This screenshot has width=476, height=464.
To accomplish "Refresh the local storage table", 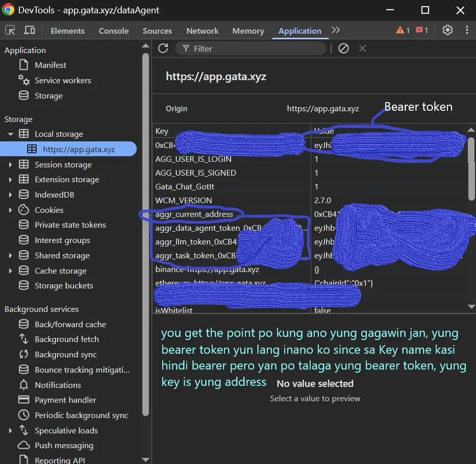I will (163, 48).
